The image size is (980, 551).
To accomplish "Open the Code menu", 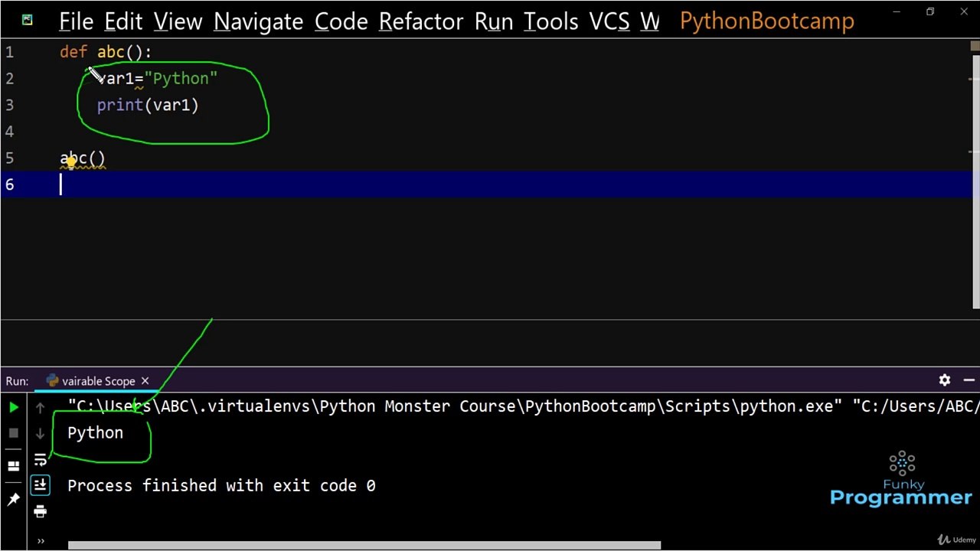I will 341,21.
